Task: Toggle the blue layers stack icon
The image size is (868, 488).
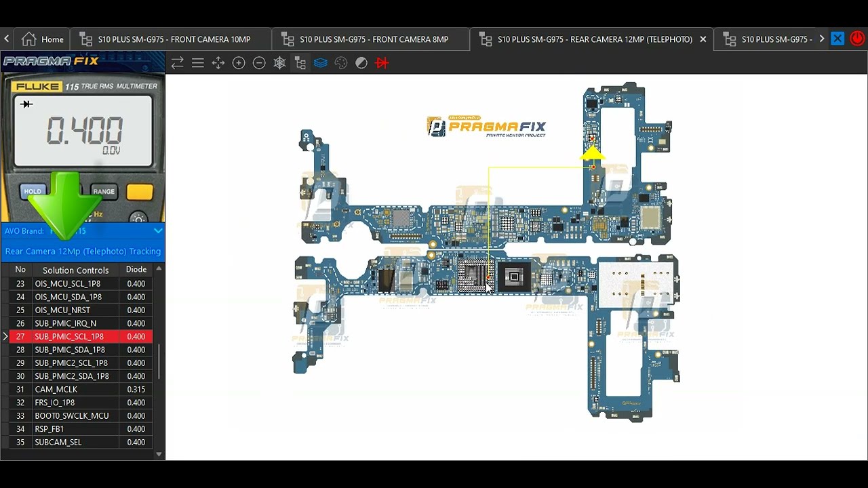Action: (321, 63)
